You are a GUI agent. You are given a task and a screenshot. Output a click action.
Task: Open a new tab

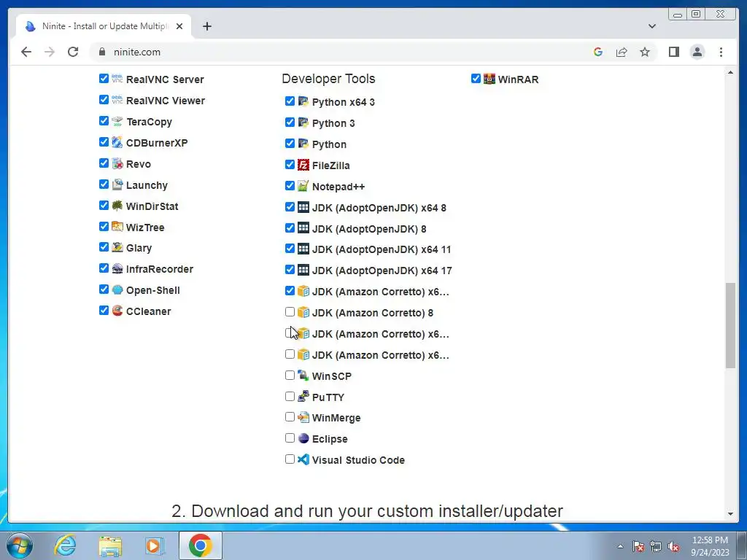(206, 26)
